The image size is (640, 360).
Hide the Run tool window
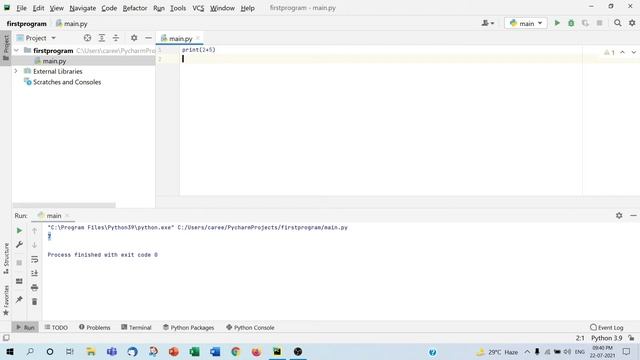[633, 215]
